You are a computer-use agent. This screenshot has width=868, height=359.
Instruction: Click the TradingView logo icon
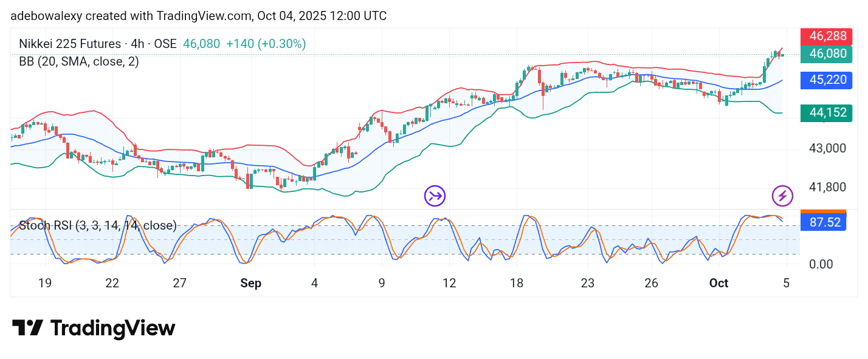[27, 328]
